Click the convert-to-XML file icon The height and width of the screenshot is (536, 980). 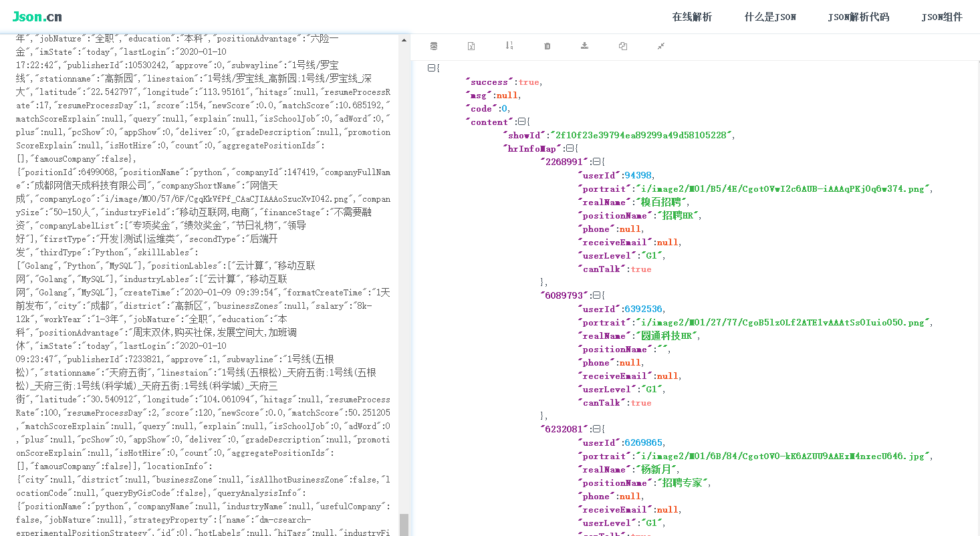(471, 46)
